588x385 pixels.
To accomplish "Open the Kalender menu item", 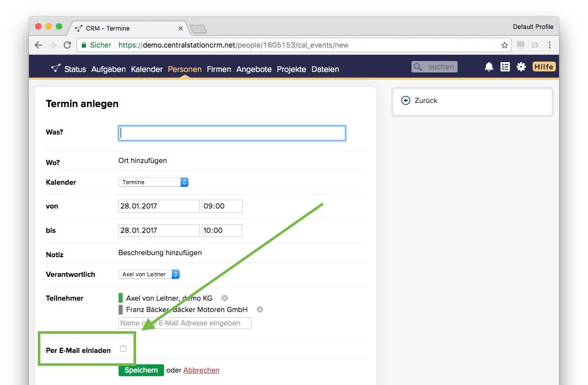I will tap(146, 69).
